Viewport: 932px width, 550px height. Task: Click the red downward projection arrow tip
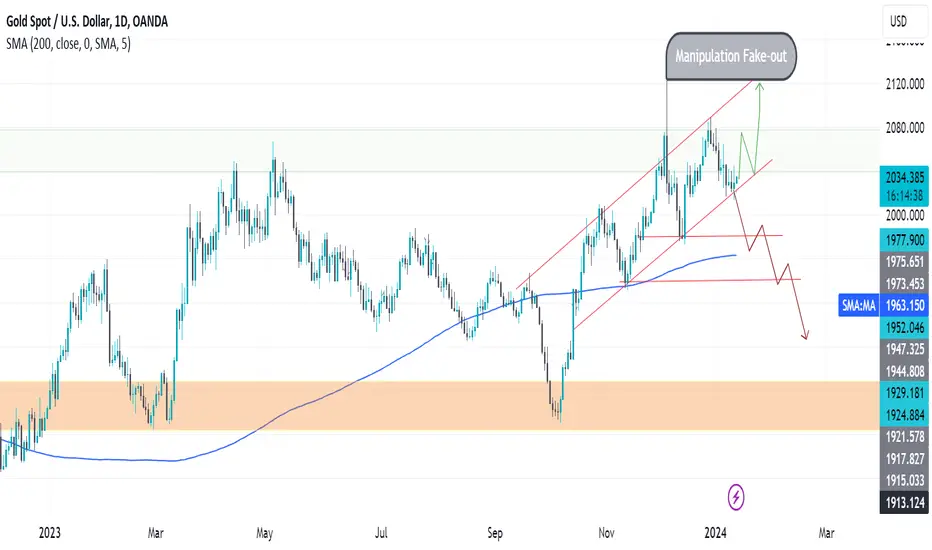point(805,336)
